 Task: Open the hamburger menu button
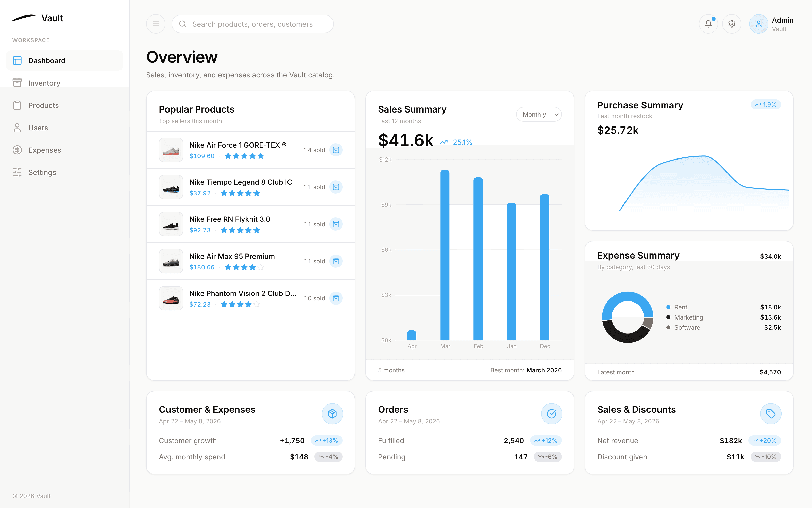156,24
